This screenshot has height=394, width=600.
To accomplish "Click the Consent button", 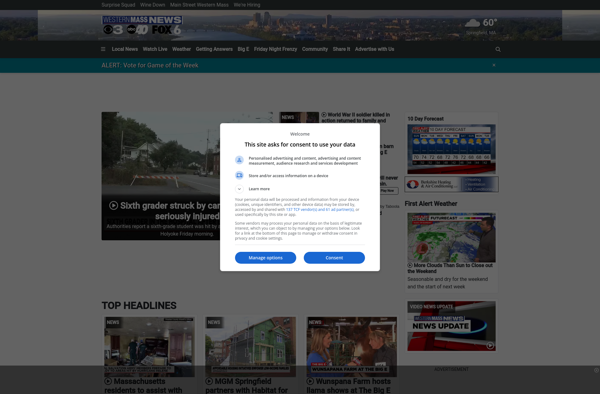I will (334, 258).
